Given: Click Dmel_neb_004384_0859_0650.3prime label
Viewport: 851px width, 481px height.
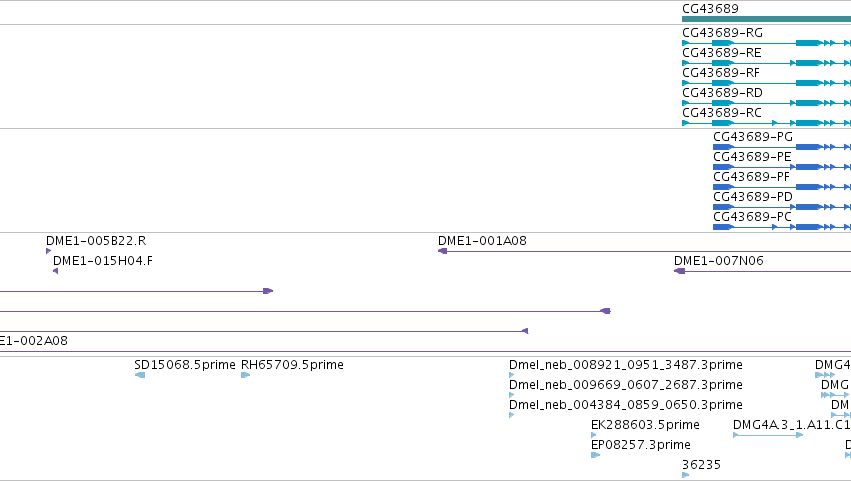Looking at the screenshot, I should coord(626,405).
